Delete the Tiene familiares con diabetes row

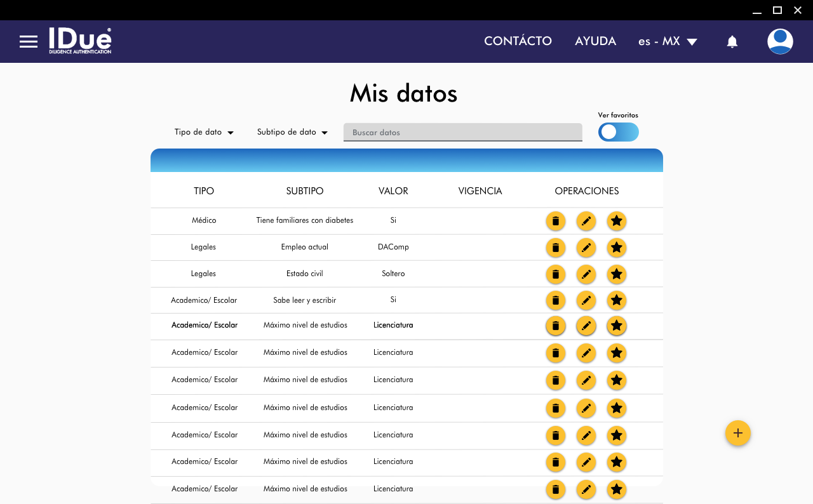[555, 221]
